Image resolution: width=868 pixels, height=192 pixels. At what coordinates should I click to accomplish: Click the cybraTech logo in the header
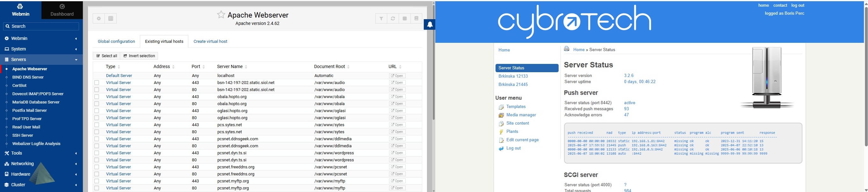575,21
